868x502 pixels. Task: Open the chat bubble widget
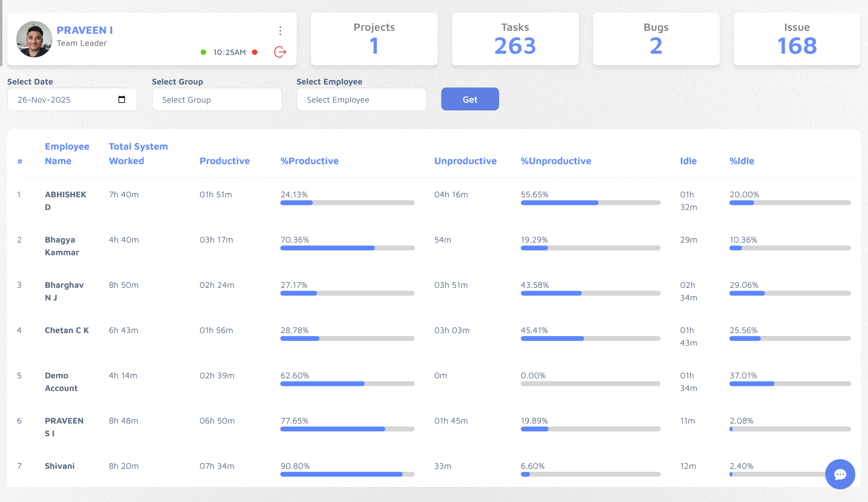[x=840, y=474]
